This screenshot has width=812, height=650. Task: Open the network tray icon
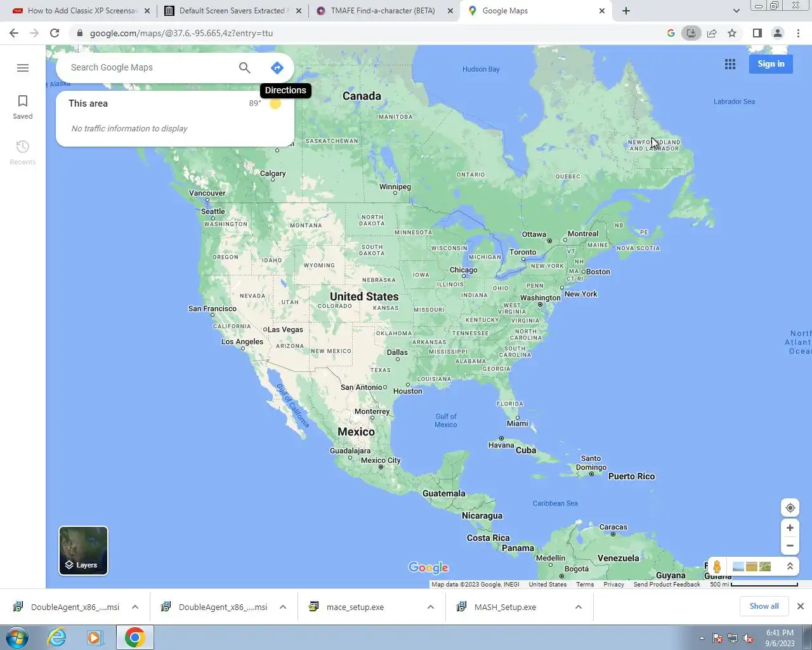[733, 639]
